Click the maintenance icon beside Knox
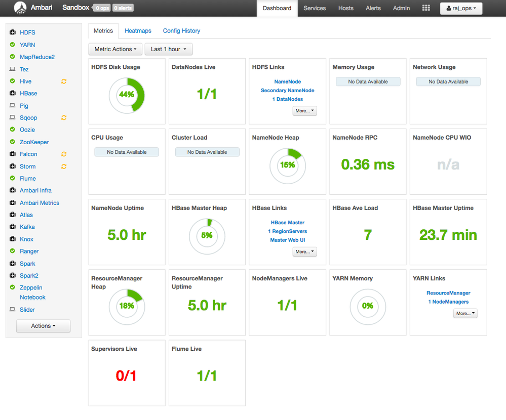Viewport: 506px width, 420px height. click(x=13, y=239)
